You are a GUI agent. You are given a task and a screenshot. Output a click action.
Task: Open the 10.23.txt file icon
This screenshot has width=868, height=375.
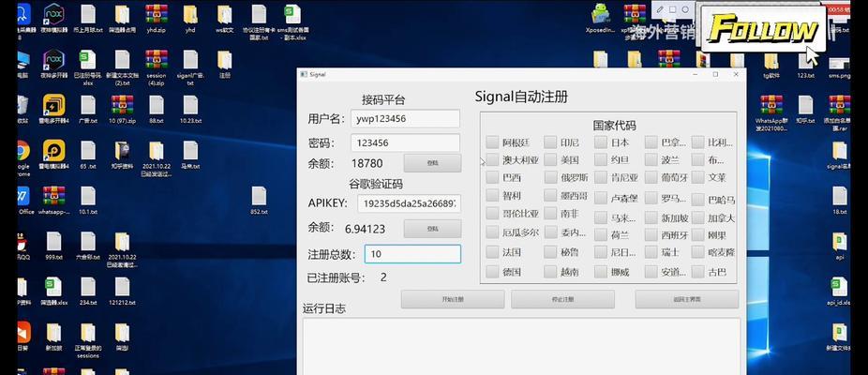pyautogui.click(x=190, y=109)
